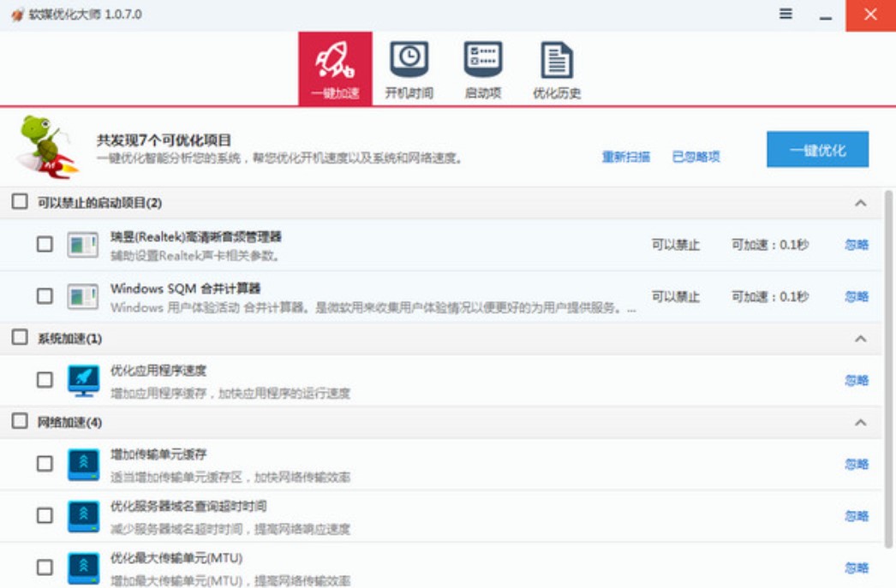Viewport: 896px width, 588px height.
Task: Check the Realtek高清晰音频管理器 checkbox
Action: (45, 245)
